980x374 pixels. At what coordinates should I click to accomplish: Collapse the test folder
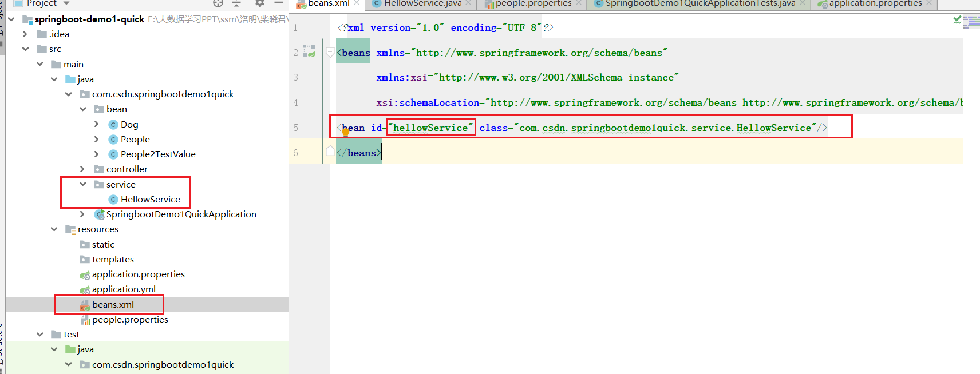click(x=39, y=335)
